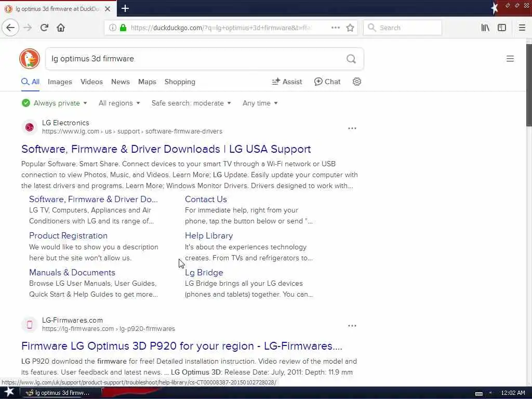Image resolution: width=532 pixels, height=399 pixels.
Task: Switch to the Shopping tab
Action: (x=180, y=82)
